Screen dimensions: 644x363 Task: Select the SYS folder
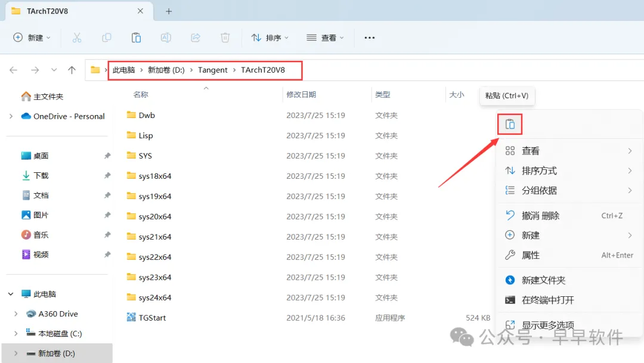[139, 156]
